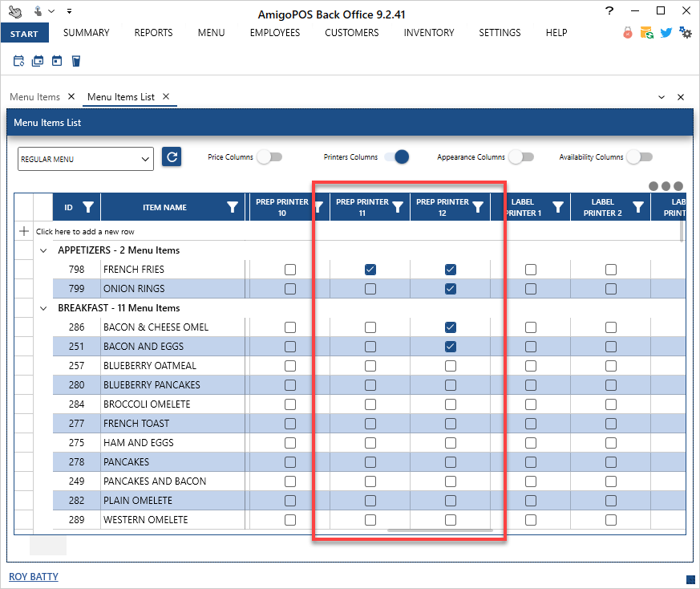
Task: Open the Inventory menu
Action: point(428,33)
